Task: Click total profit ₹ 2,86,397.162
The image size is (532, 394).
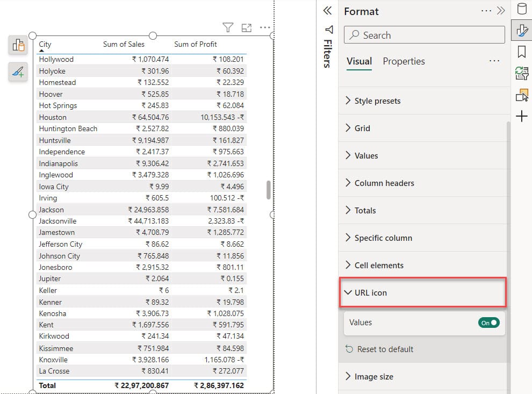Action: pyautogui.click(x=219, y=385)
